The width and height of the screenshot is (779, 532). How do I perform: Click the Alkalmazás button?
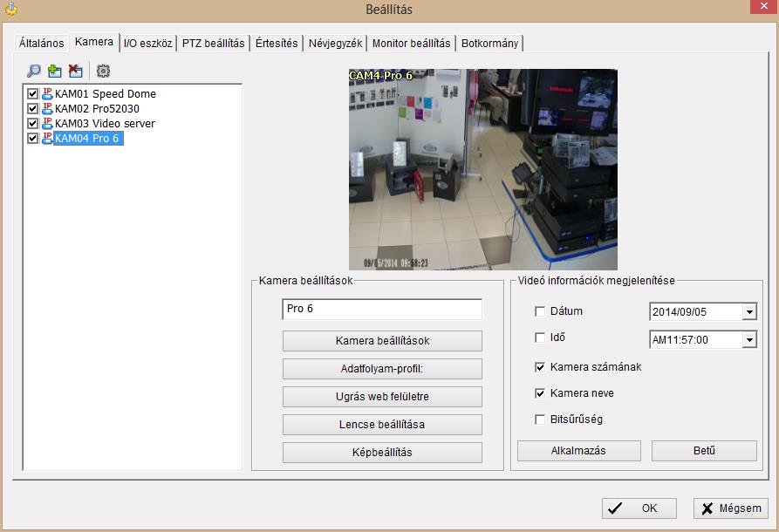tap(578, 451)
